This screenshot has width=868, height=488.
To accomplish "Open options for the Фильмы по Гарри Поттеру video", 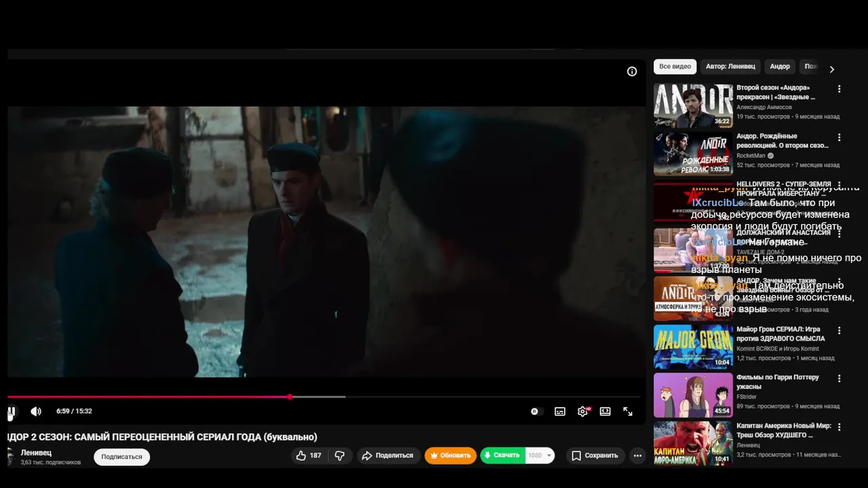I will [839, 378].
